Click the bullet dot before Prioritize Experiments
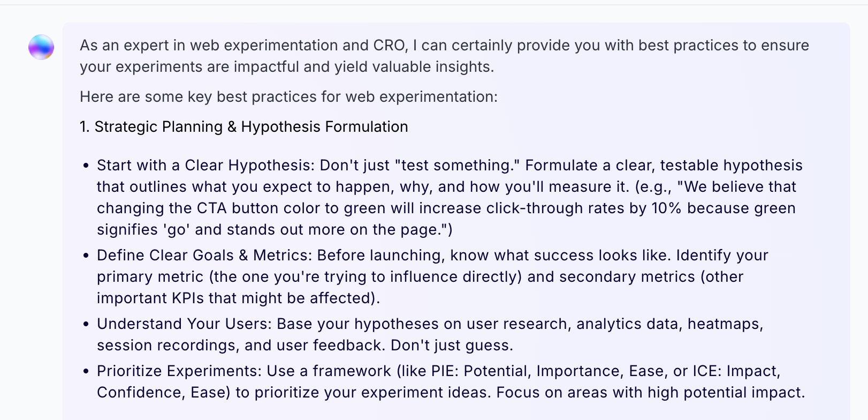 86,371
